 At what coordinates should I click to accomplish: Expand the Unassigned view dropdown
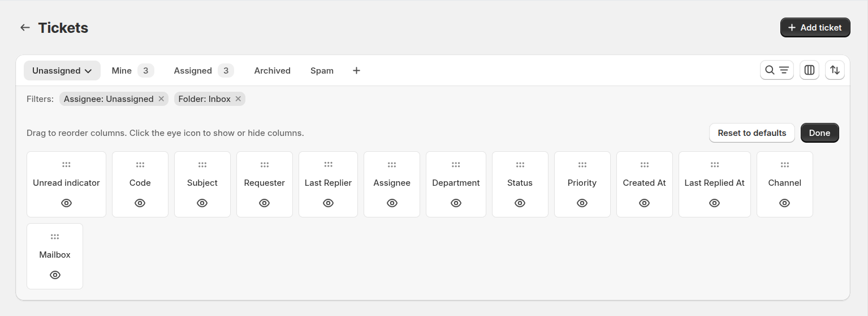(x=62, y=71)
